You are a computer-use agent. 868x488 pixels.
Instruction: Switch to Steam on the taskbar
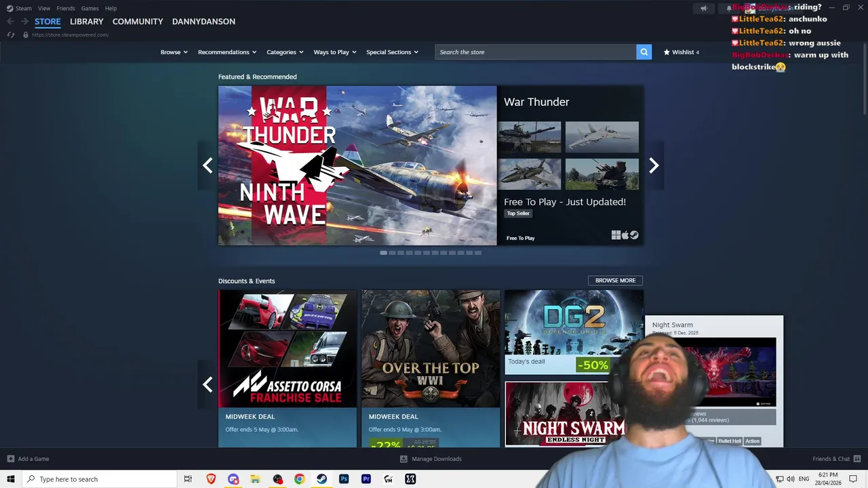tap(321, 479)
